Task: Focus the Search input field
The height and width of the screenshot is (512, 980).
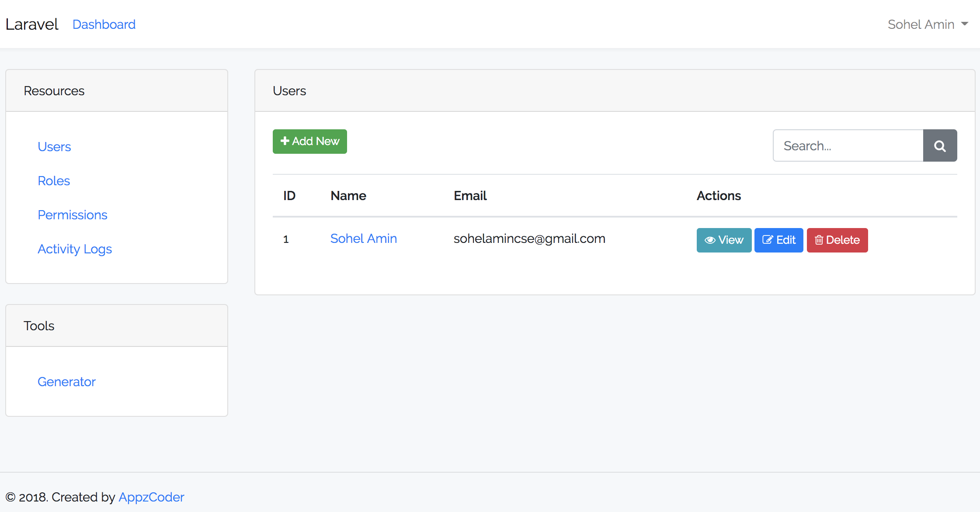Action: (x=848, y=145)
